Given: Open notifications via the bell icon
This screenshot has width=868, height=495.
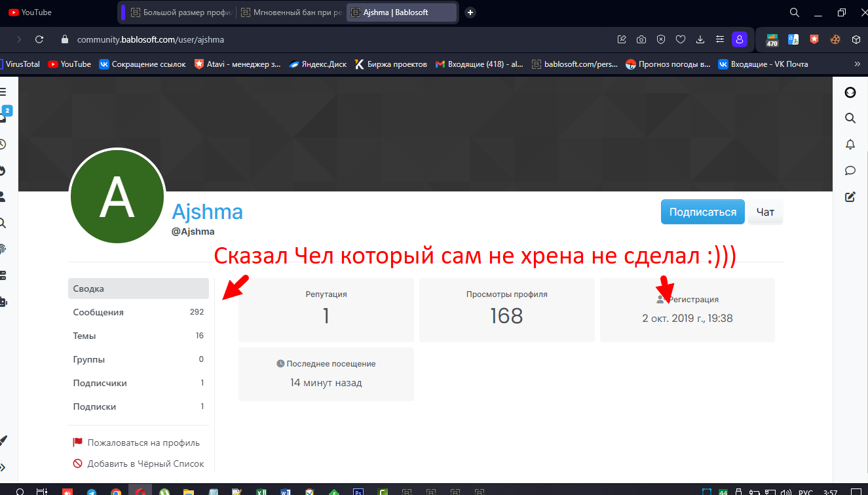Looking at the screenshot, I should coord(850,144).
